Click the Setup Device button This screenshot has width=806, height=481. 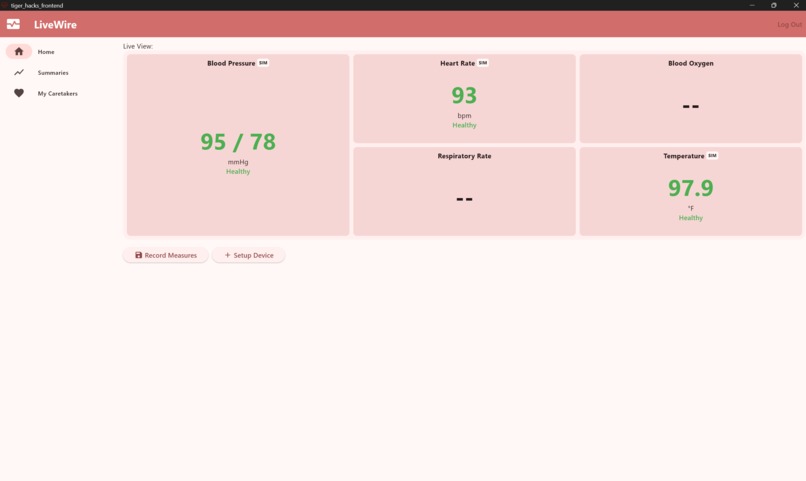coord(249,255)
